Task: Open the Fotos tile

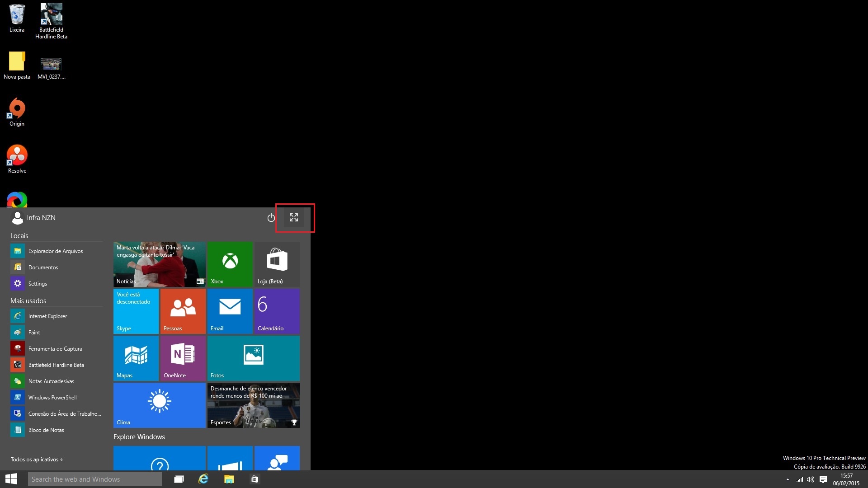Action: (253, 358)
